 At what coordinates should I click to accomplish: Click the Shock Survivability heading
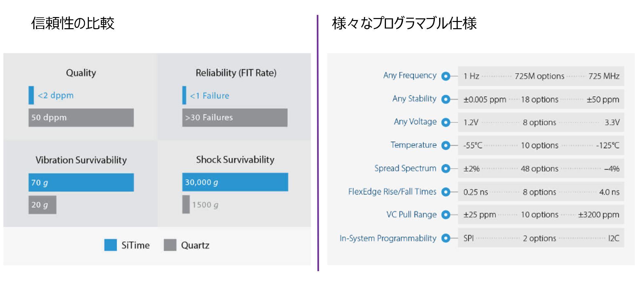235,160
